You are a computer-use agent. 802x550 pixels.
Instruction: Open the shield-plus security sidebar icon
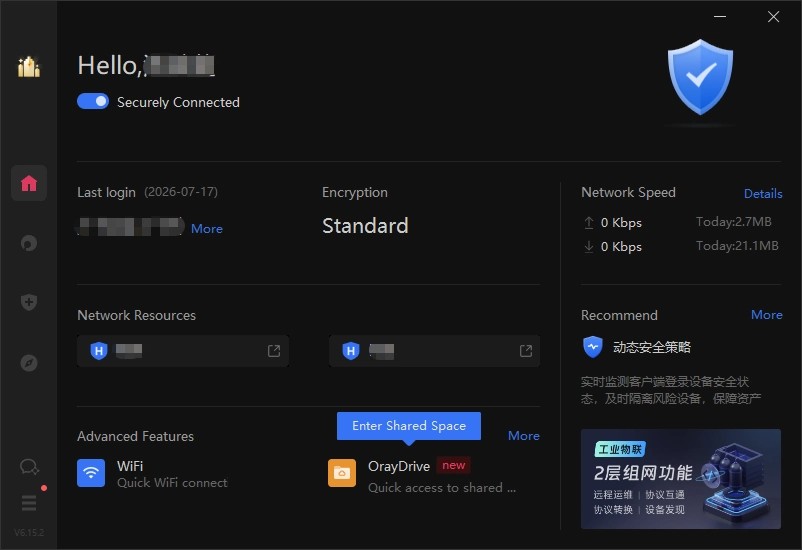pyautogui.click(x=29, y=302)
